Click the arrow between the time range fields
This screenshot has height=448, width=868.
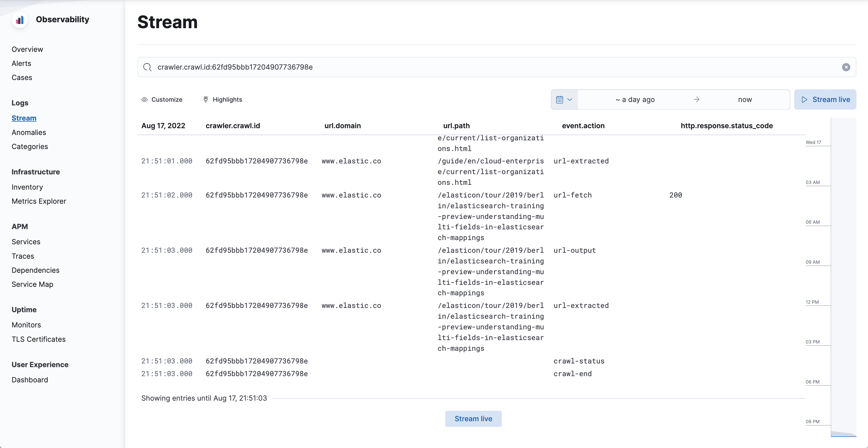(696, 99)
